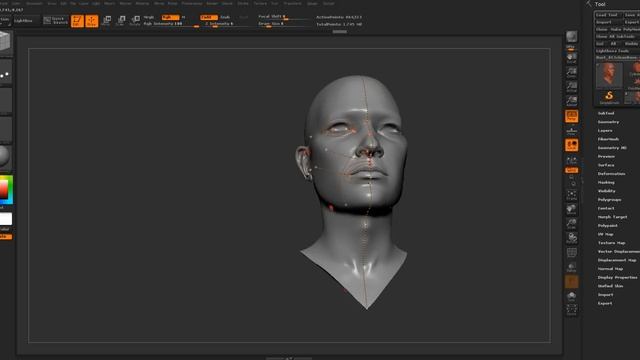Image resolution: width=640 pixels, height=360 pixels.
Task: Open the Transform menu
Action: click(x=293, y=3)
